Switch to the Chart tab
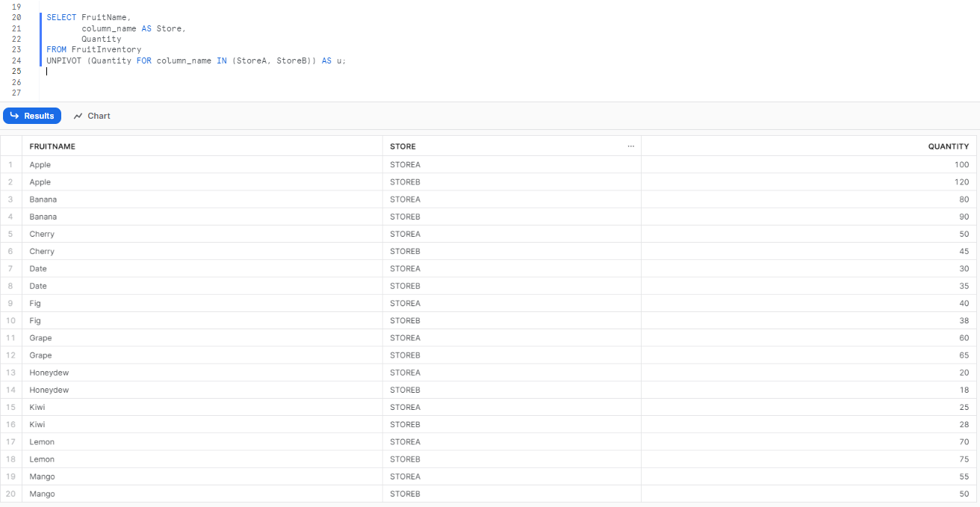 tap(98, 115)
